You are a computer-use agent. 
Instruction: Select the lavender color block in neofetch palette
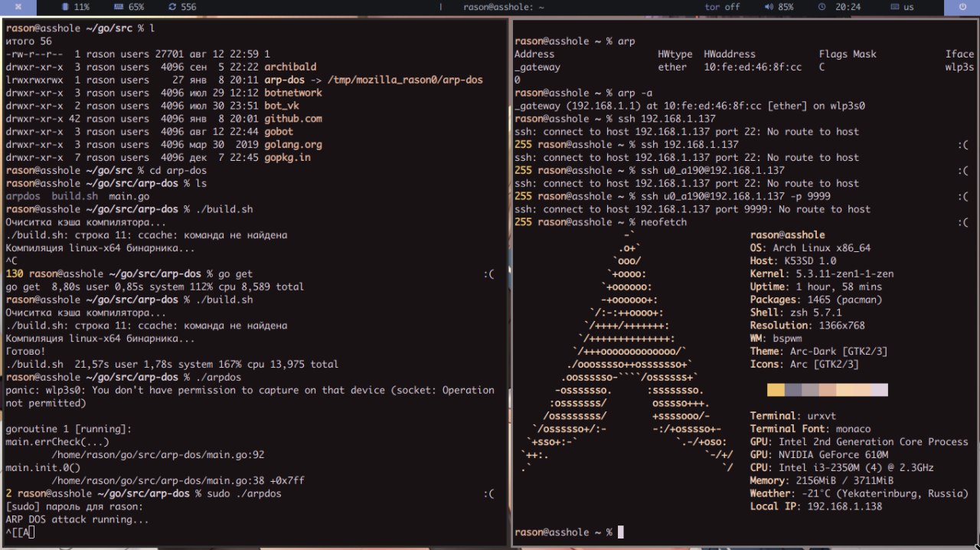click(879, 390)
